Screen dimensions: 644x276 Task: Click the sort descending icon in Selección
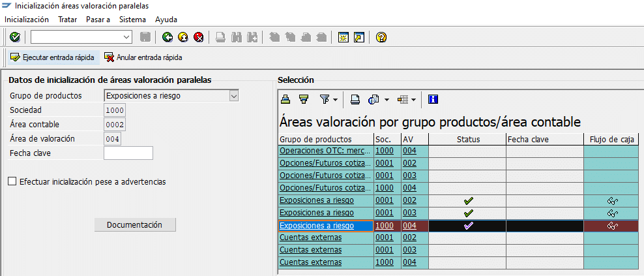click(303, 99)
